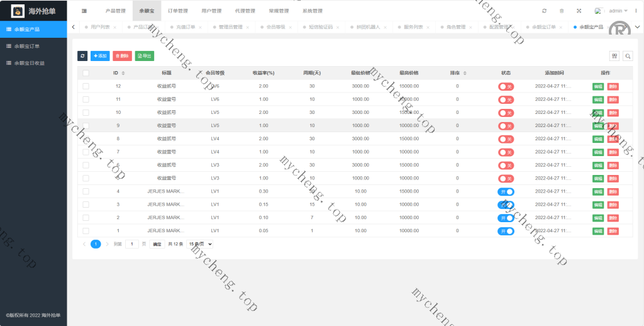Screen dimensions: 644x326
Task: Open the column filter grid icon
Action: click(614, 56)
